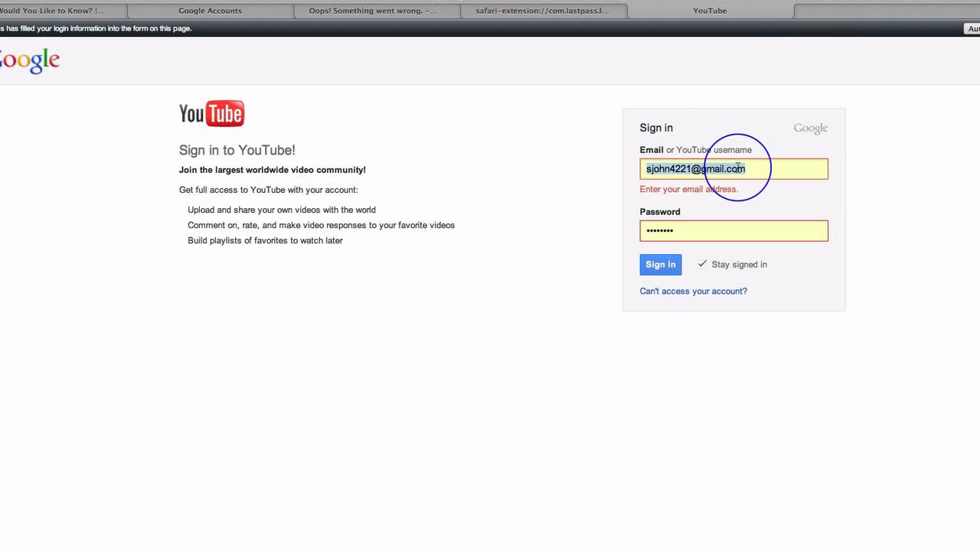This screenshot has height=551, width=980.
Task: Select the safari-extension lastpass tab
Action: coord(544,11)
